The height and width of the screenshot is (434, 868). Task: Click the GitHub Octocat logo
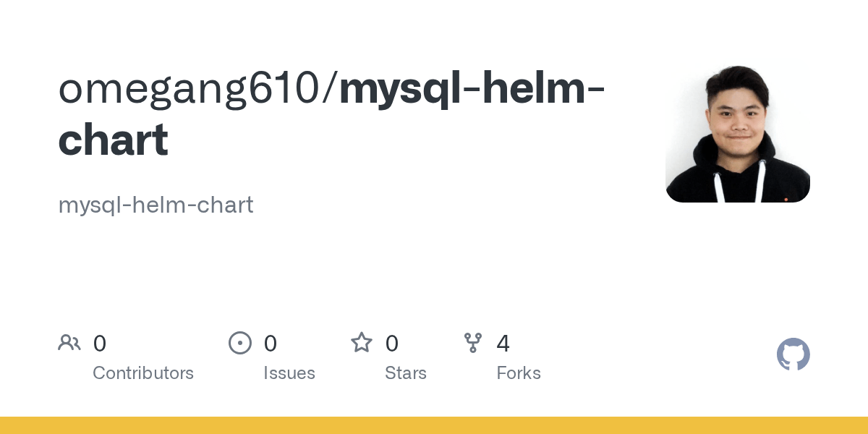[x=793, y=354]
